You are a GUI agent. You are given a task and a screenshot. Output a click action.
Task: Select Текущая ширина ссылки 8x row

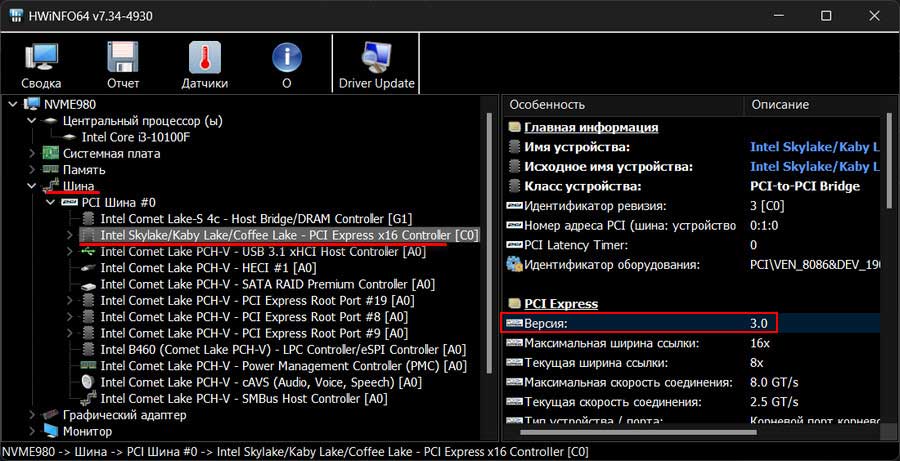(x=691, y=363)
